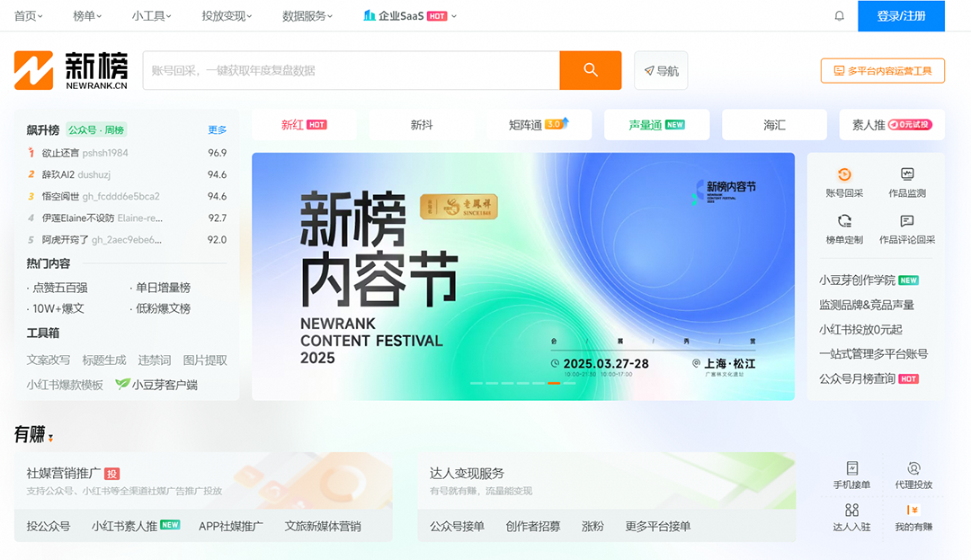The height and width of the screenshot is (560, 971).
Task: Click the 公众号接单 link
Action: [457, 526]
